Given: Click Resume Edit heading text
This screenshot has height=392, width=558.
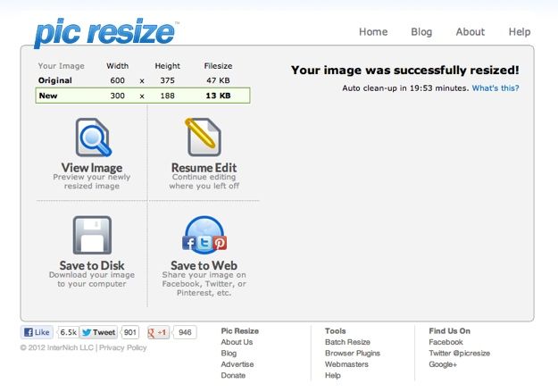Looking at the screenshot, I should (204, 167).
